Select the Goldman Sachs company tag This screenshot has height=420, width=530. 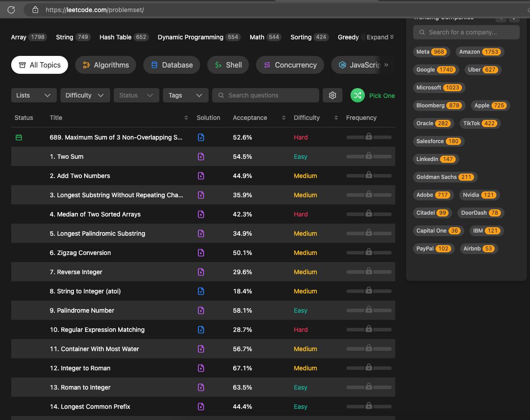[445, 177]
